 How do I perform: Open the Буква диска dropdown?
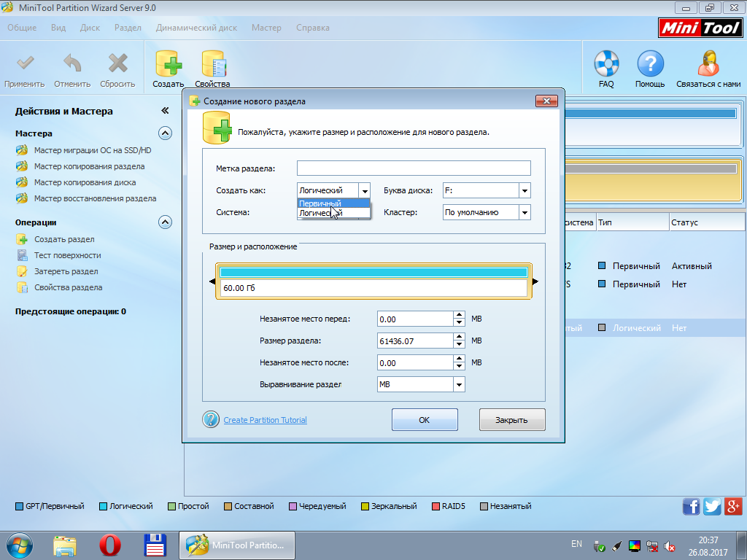point(525,190)
